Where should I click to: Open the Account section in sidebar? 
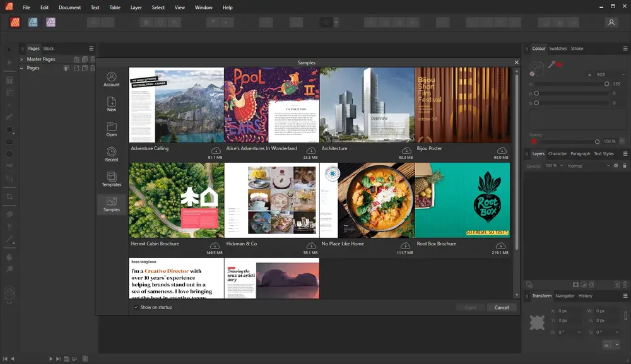(x=112, y=79)
